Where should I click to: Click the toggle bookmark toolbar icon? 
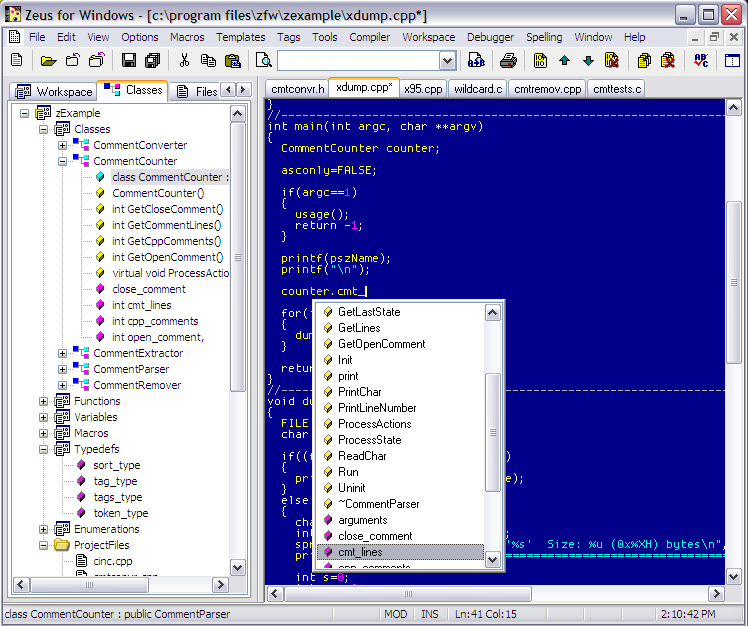(540, 60)
